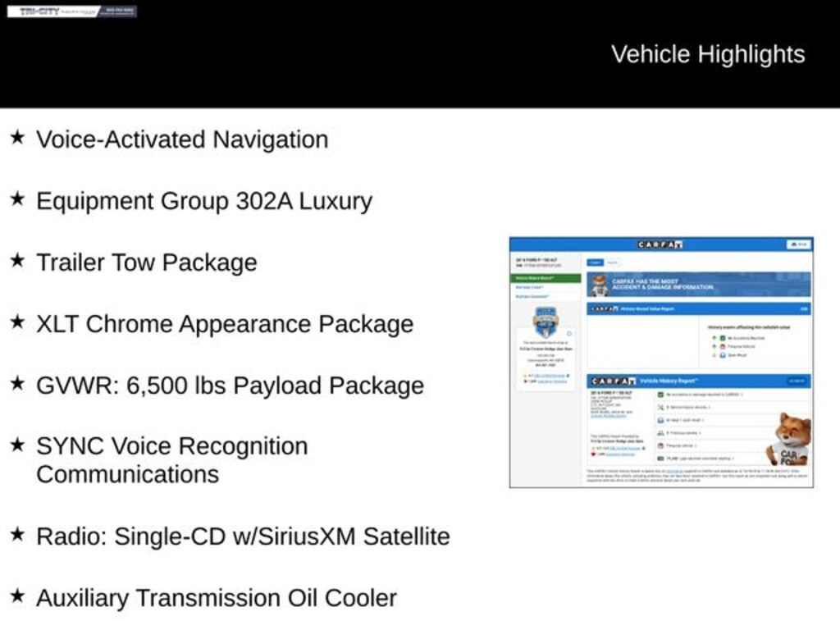Select the first blue tab in CARFAX report
This screenshot has height=630, width=840.
click(595, 262)
